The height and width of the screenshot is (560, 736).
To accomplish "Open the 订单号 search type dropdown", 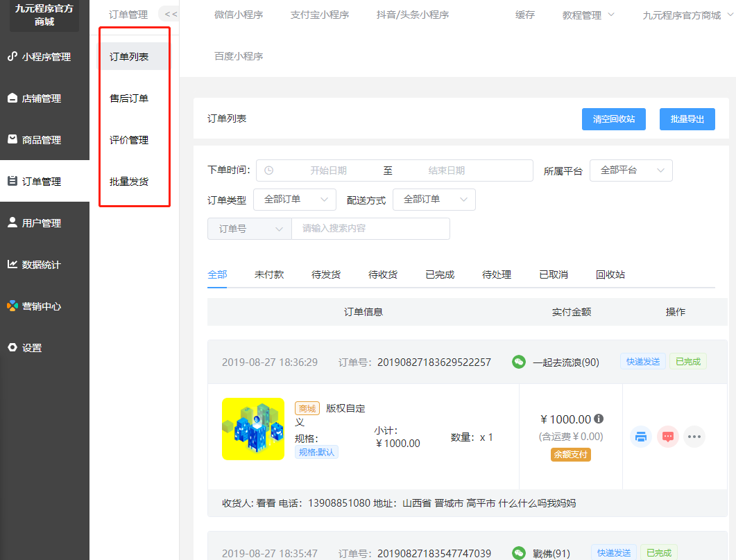I will click(249, 229).
